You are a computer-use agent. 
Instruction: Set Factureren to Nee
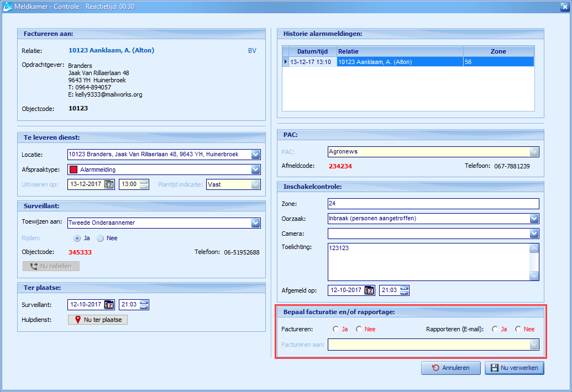pyautogui.click(x=359, y=329)
